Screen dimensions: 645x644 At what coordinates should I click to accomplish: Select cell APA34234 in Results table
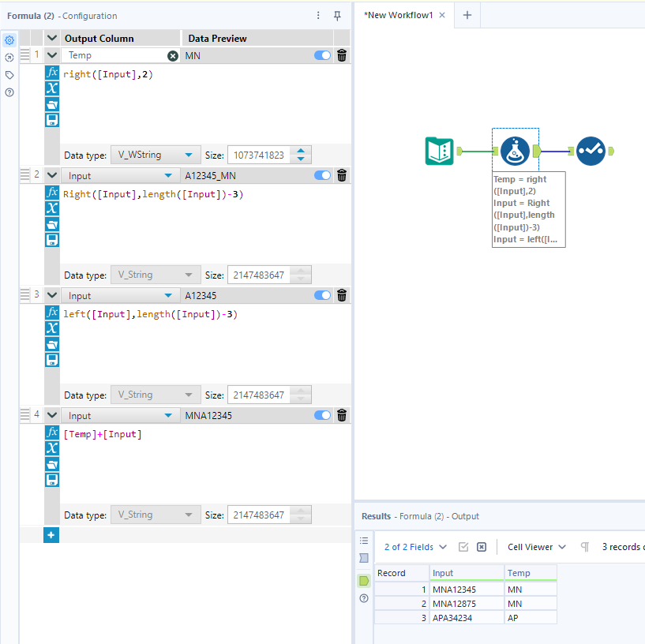[x=467, y=618]
